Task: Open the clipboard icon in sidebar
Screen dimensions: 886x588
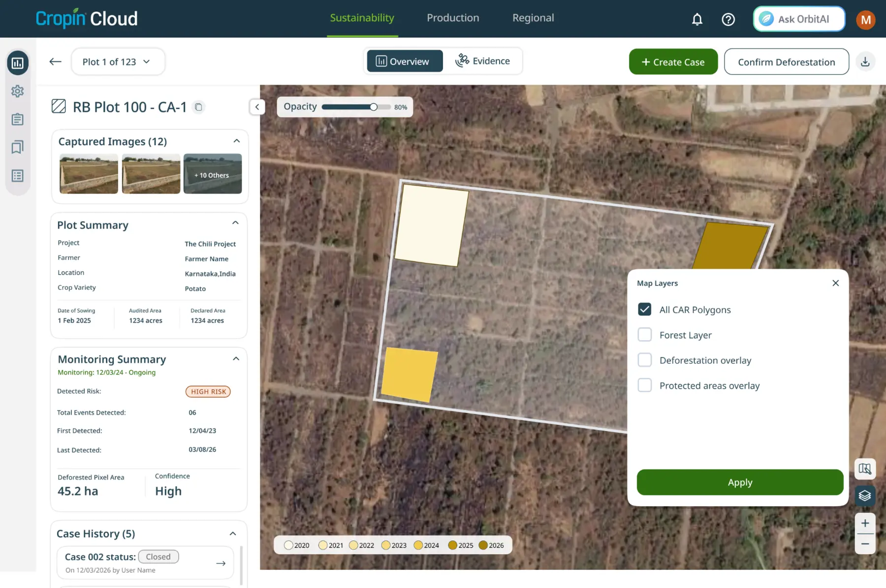Action: (x=18, y=119)
